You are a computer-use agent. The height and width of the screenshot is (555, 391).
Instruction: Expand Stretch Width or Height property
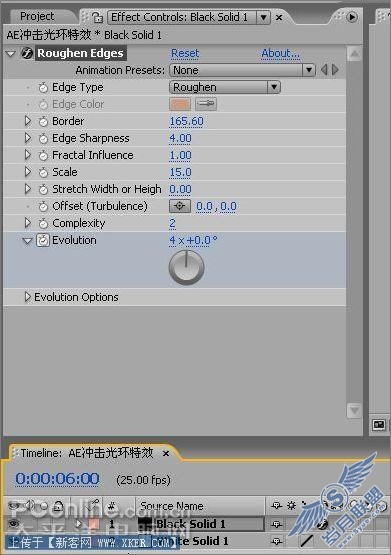(x=28, y=189)
